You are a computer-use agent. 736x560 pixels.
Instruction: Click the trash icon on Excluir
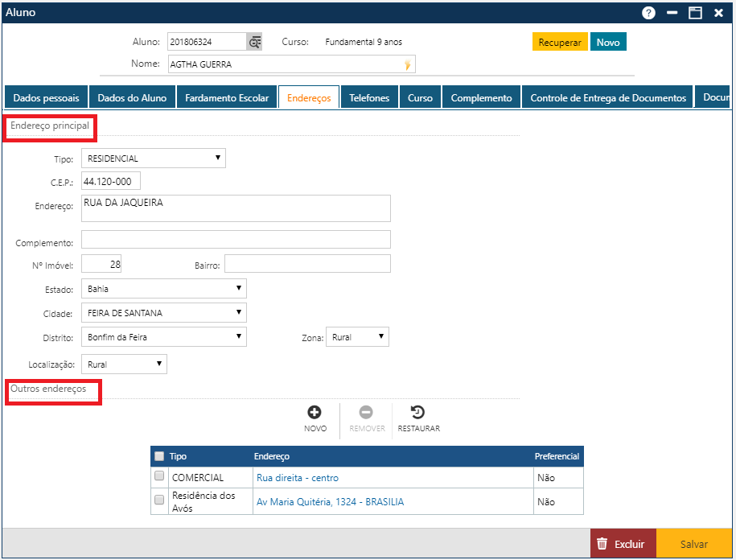(602, 545)
